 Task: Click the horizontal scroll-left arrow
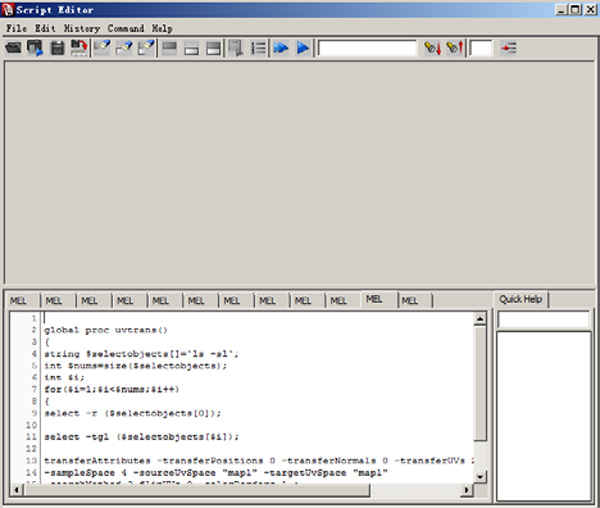(16, 490)
